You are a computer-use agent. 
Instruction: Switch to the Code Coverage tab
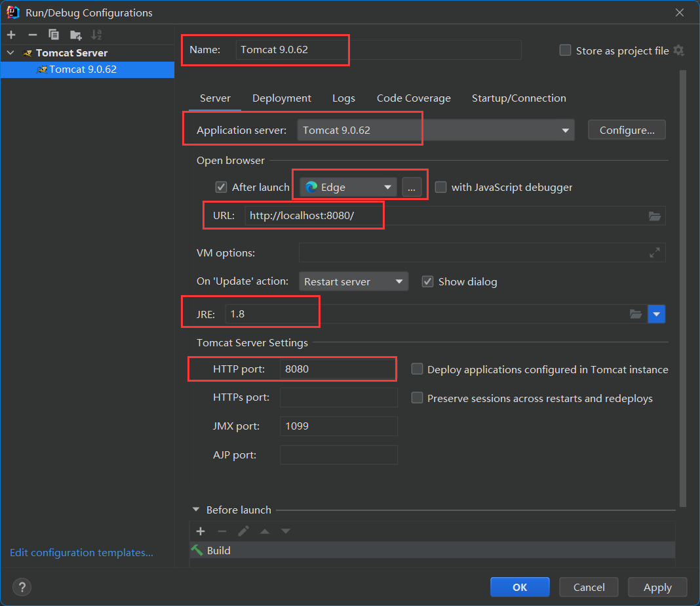(x=414, y=98)
